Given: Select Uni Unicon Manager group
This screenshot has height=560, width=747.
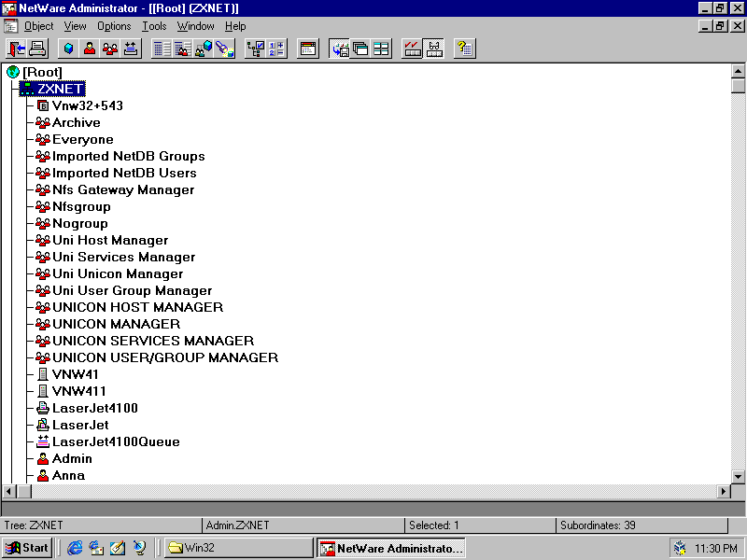Looking at the screenshot, I should coord(118,273).
